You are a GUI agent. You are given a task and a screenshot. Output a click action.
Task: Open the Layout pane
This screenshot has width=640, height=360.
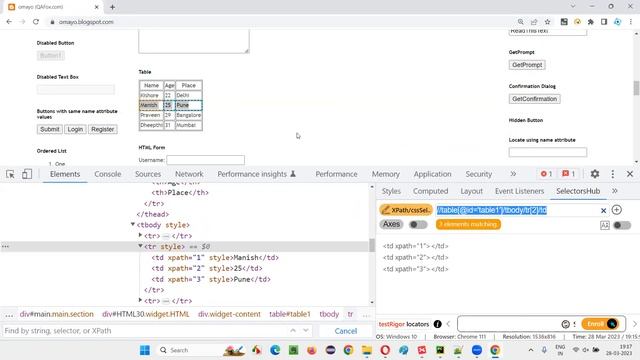(x=471, y=191)
